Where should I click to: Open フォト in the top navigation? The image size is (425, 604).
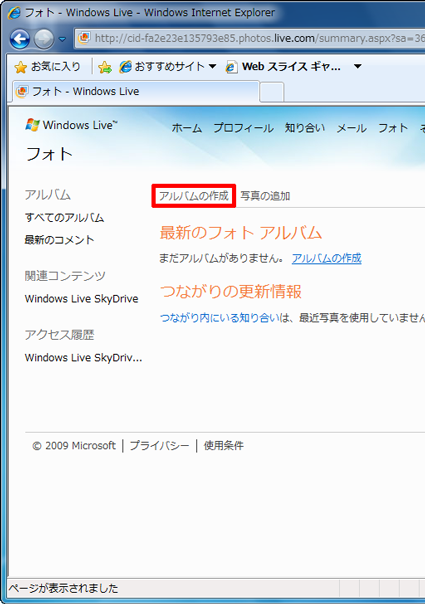393,128
